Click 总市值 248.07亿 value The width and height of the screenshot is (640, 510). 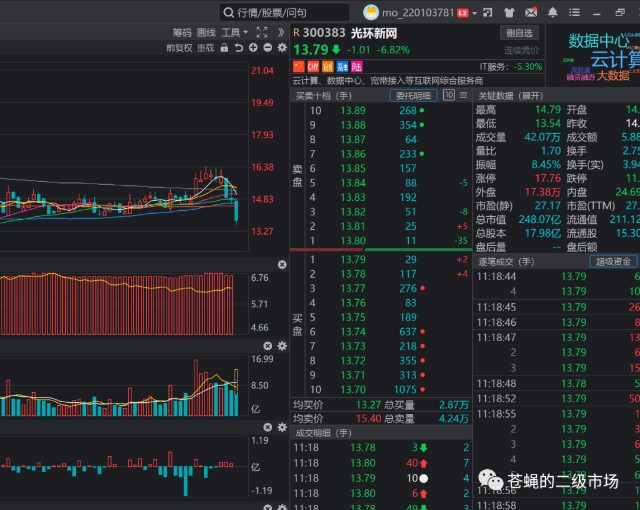pos(540,220)
